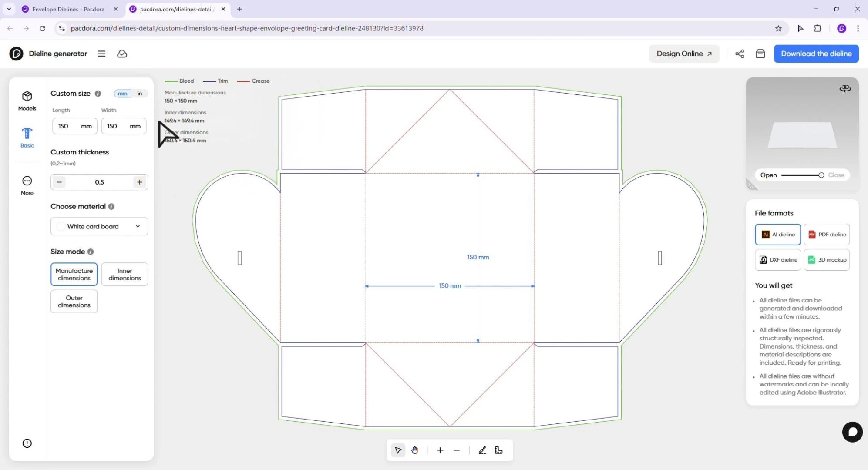Choose PDF dieline file format
This screenshot has width=868, height=470.
coord(827,235)
